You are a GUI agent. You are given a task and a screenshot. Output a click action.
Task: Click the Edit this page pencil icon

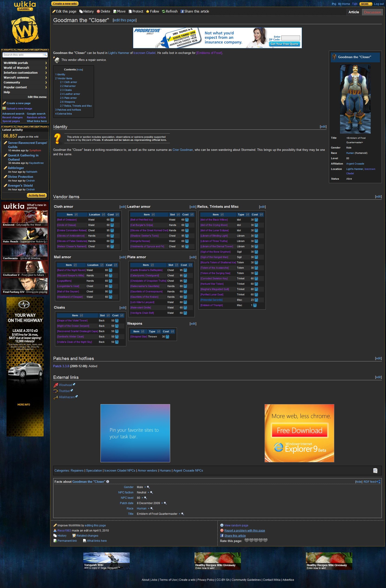click(54, 11)
